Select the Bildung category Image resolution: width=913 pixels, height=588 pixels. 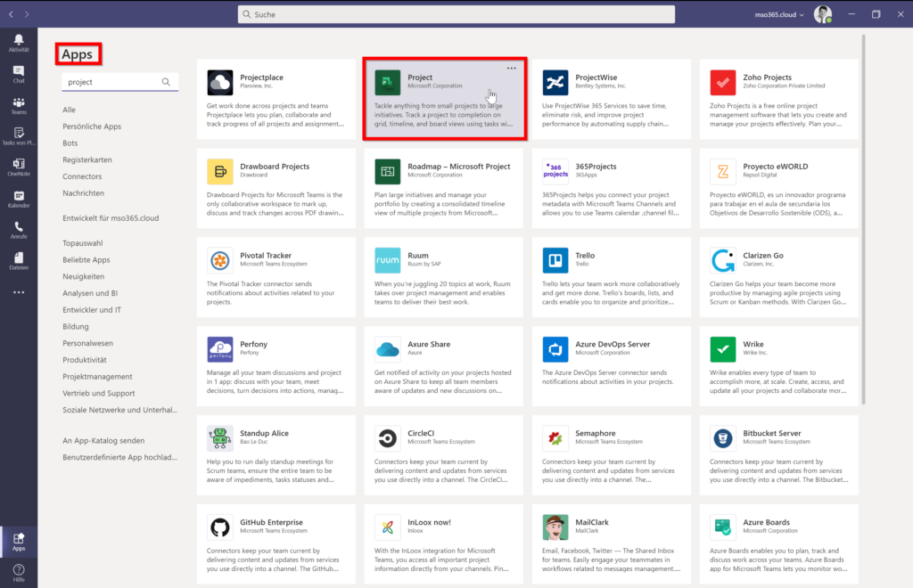[76, 326]
